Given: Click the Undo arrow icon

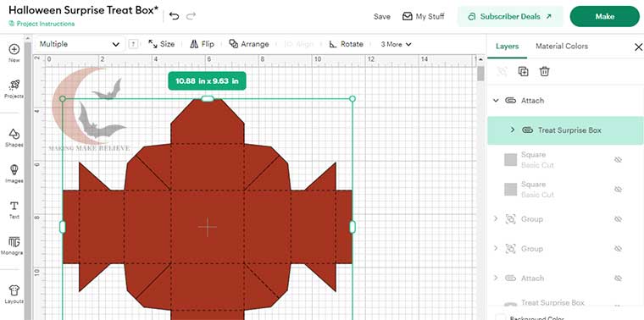Looking at the screenshot, I should pos(175,16).
